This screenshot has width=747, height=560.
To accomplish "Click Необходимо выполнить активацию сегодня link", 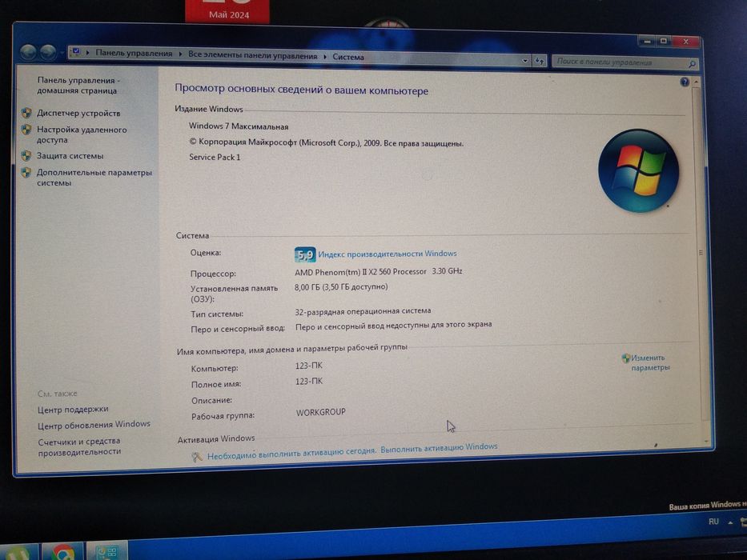I will coord(291,453).
